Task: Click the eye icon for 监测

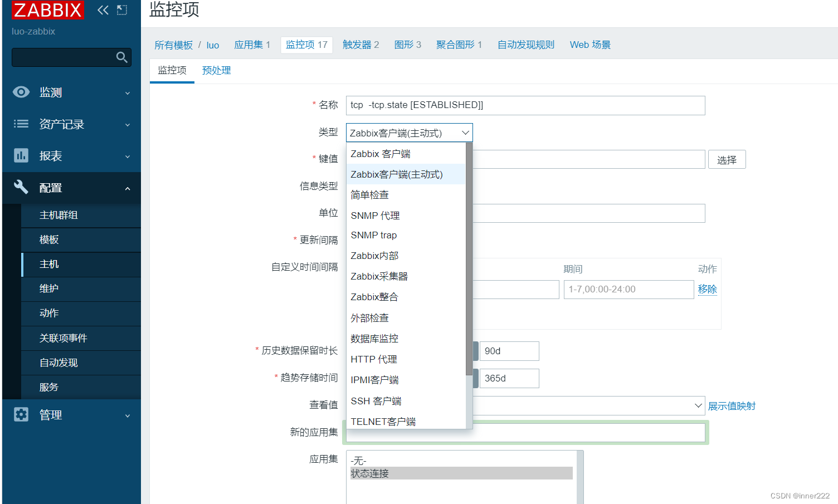Action: coord(21,92)
